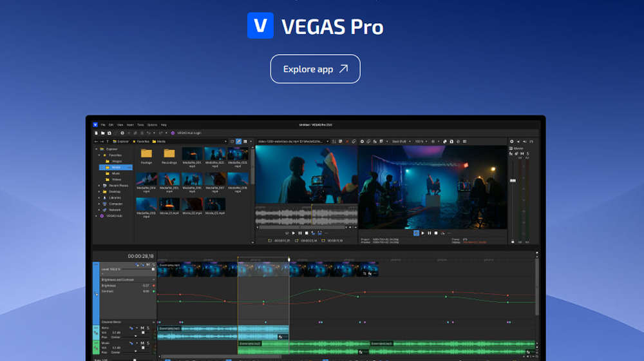Image resolution: width=644 pixels, height=361 pixels.
Task: Open the Best (Full) preview quality dropdown
Action: click(402, 141)
